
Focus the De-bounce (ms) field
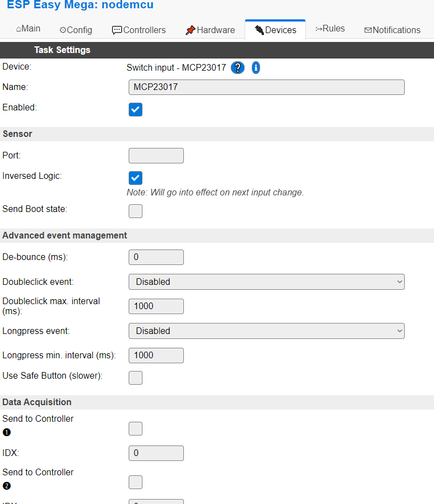(x=156, y=257)
